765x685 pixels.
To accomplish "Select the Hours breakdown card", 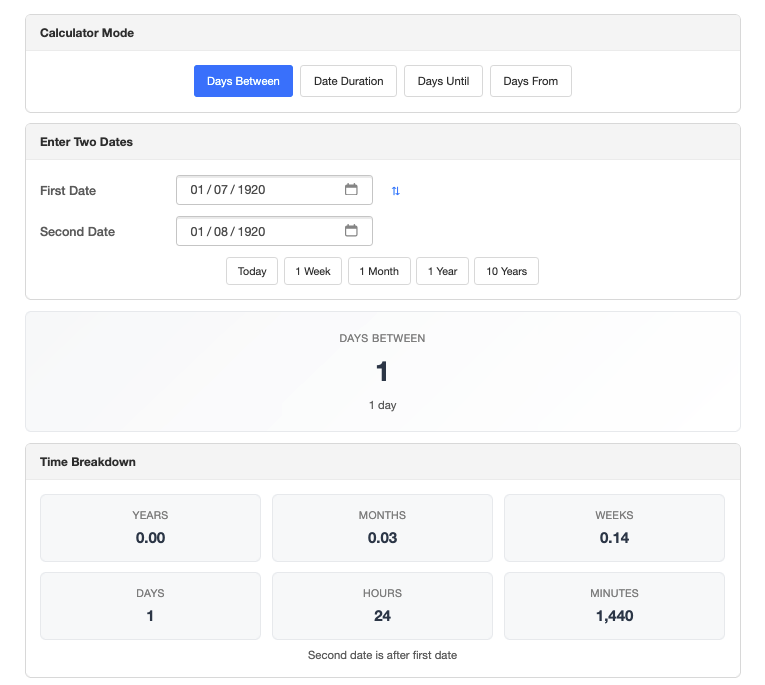I will point(382,605).
